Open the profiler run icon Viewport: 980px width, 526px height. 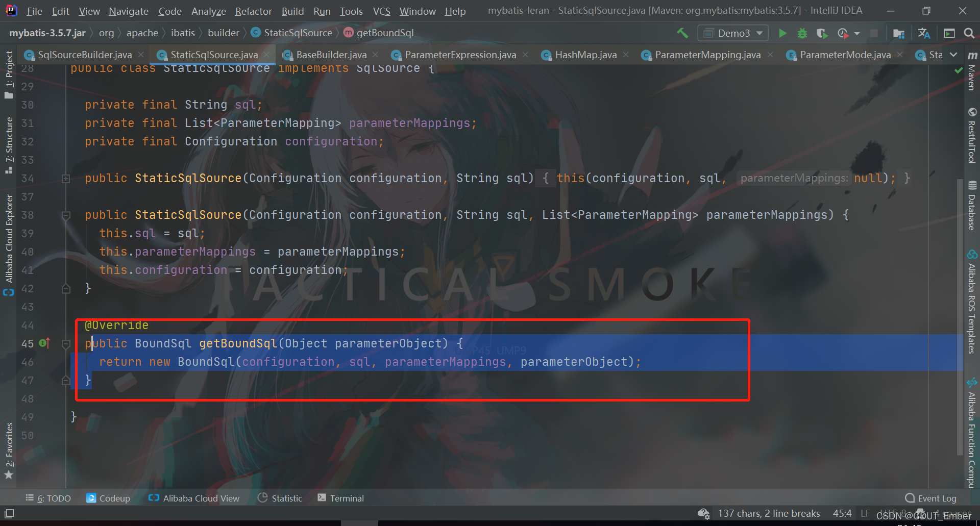(843, 33)
